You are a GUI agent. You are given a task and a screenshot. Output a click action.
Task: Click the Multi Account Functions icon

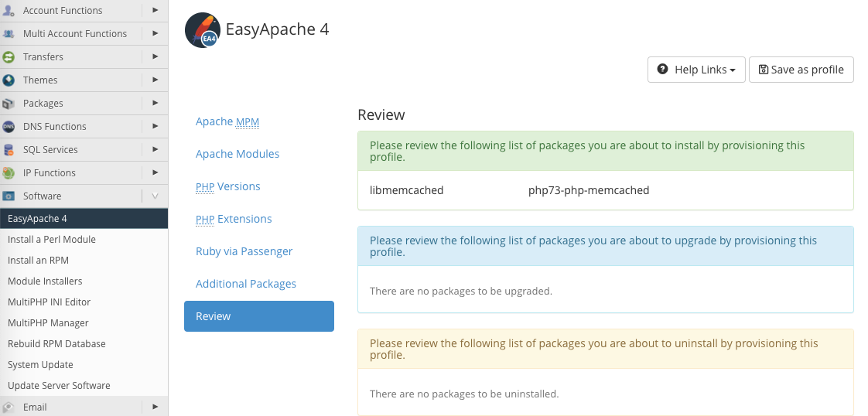click(9, 33)
